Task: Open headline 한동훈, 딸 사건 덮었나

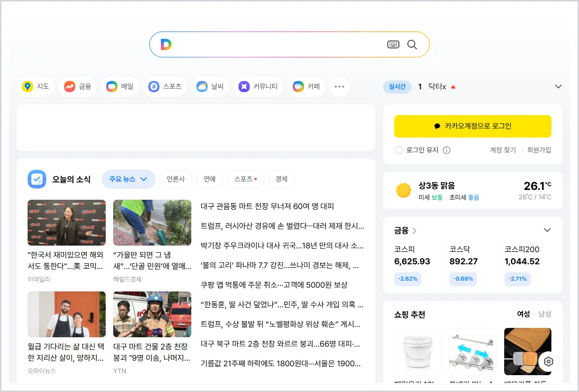Action: (282, 305)
